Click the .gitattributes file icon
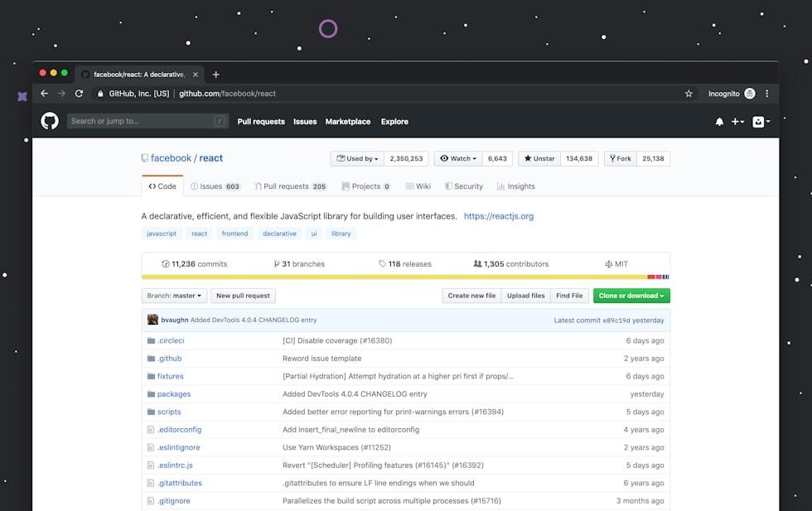Image resolution: width=812 pixels, height=511 pixels. (x=151, y=483)
